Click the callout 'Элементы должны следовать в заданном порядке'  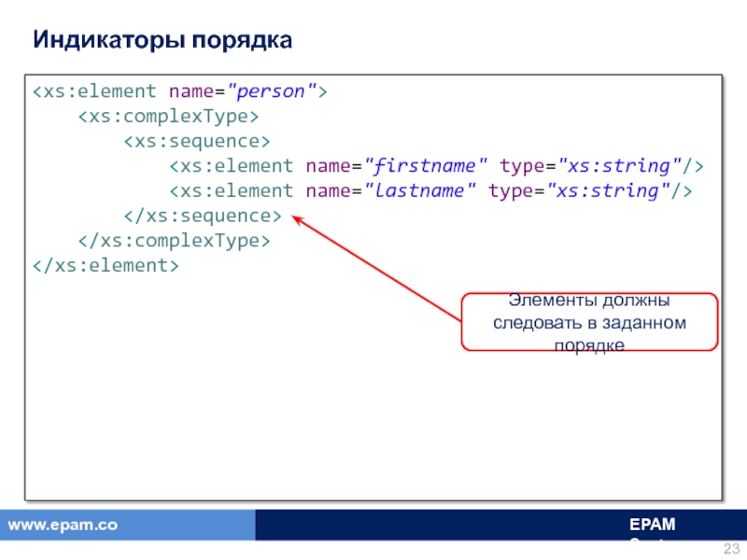[589, 322]
